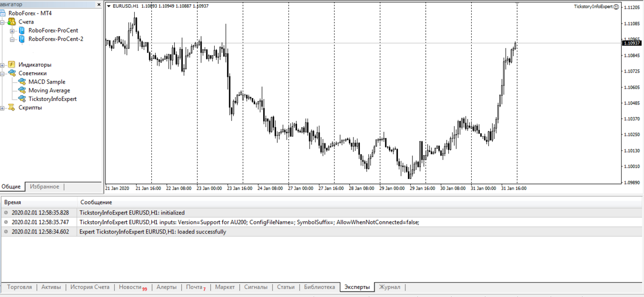Click the chart menu triangle before EURUSD,H1
This screenshot has width=644, height=297.
click(109, 6)
